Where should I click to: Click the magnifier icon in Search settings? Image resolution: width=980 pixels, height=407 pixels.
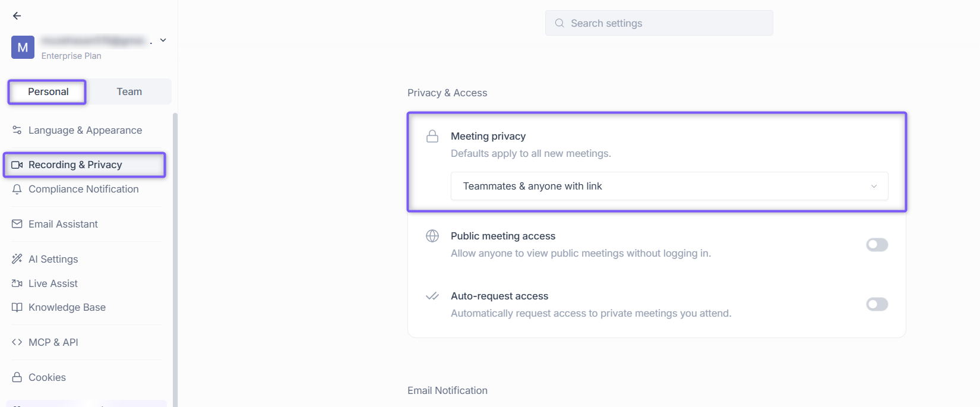tap(559, 23)
